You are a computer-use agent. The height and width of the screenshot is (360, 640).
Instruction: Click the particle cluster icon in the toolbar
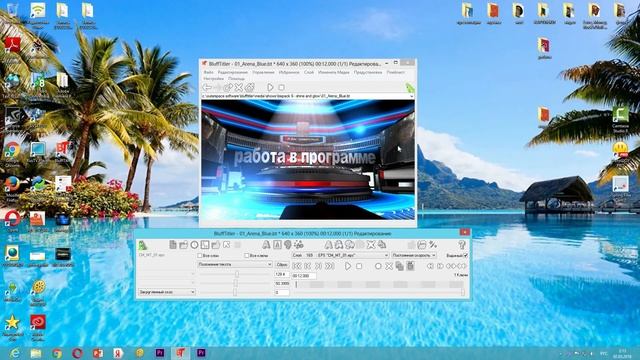click(x=299, y=244)
